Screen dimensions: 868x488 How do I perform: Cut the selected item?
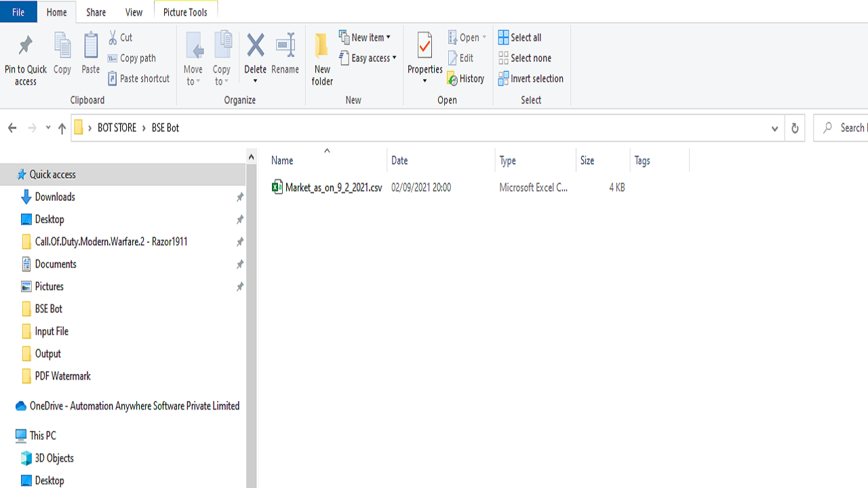coord(121,37)
